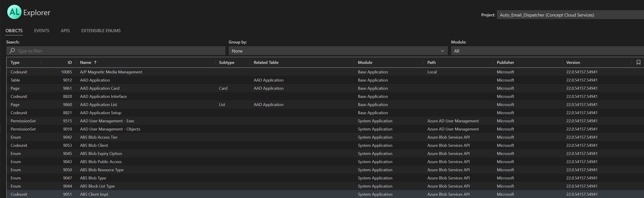Select the ABS Client Impl. row name
Viewport: 644px width, 198px height.
coord(94,195)
